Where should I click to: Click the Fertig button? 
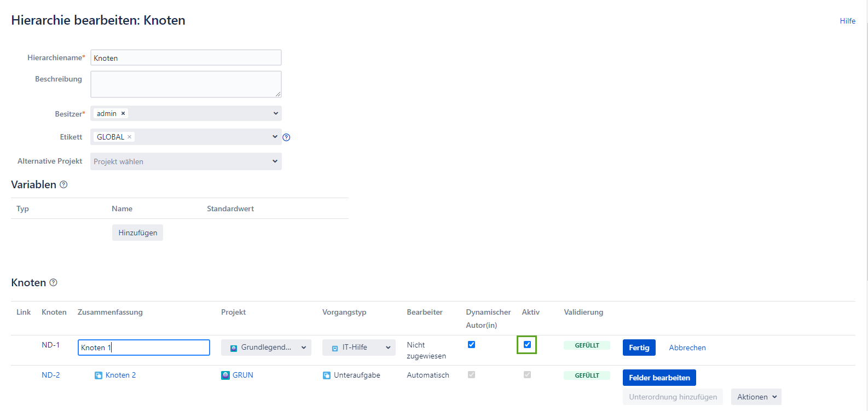639,348
